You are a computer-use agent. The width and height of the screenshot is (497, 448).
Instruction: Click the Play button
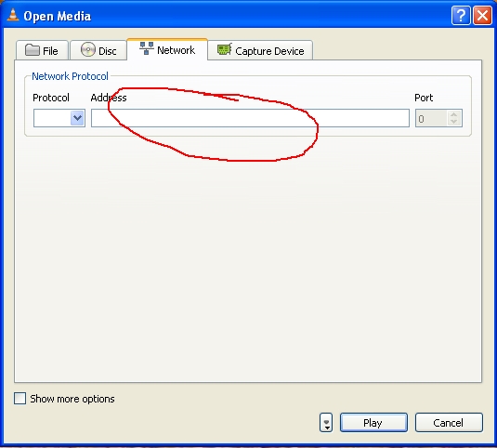373,422
